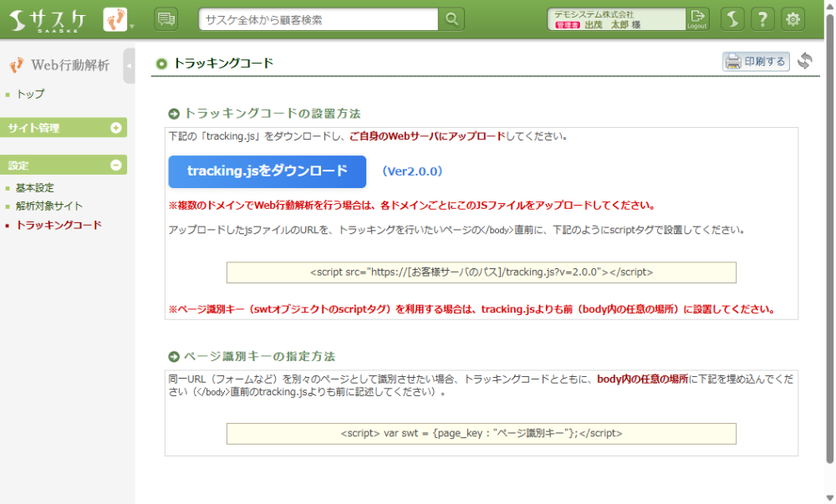The image size is (836, 504).
Task: Click the tracking.jsをダウンロード button
Action: click(x=267, y=171)
